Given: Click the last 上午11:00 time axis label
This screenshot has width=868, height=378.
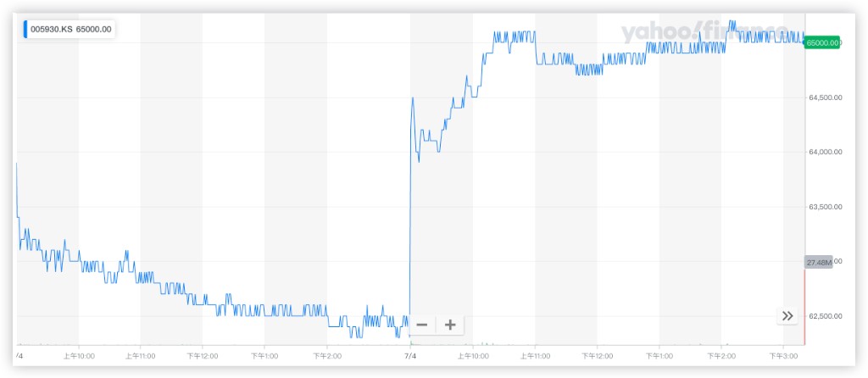Looking at the screenshot, I should click(x=535, y=356).
